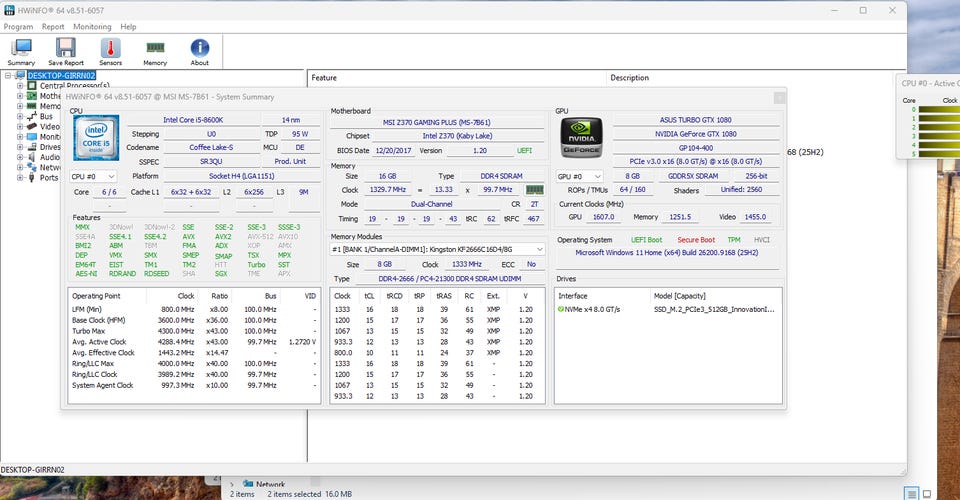This screenshot has width=960, height=500.
Task: Click Core 0 clock bar in CPU #0 window
Action: point(939,110)
